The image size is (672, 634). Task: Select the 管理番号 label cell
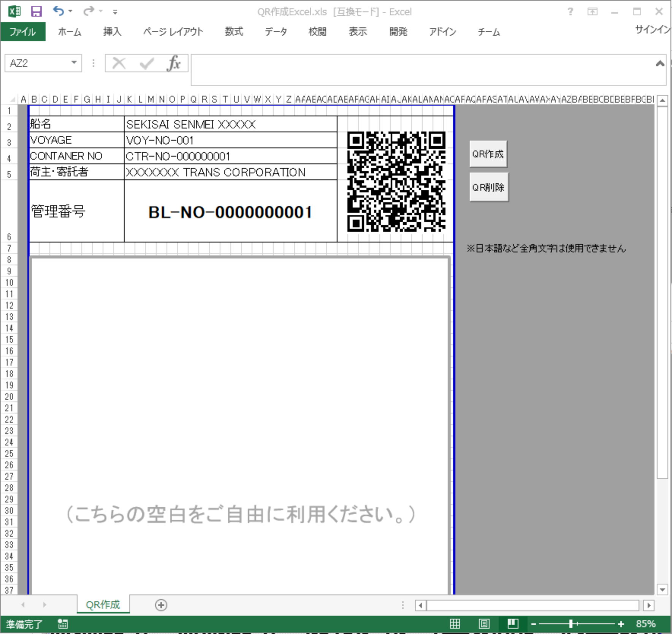click(x=77, y=211)
